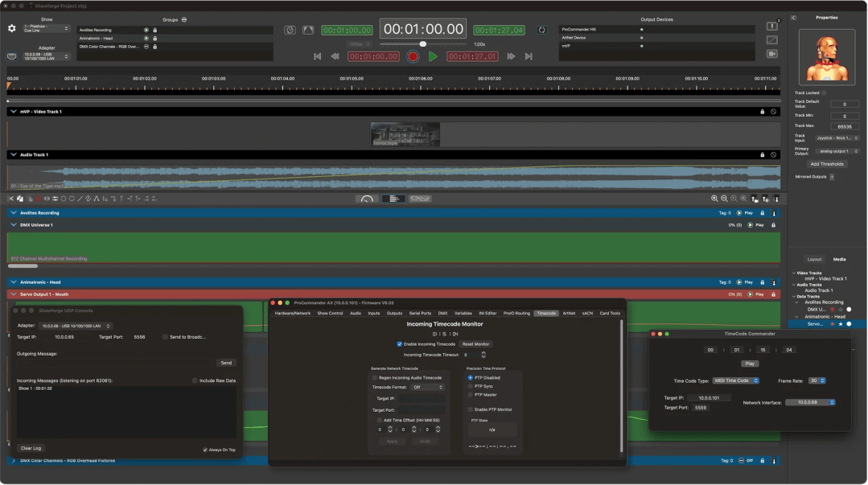
Task: Check Regen Incoming Audio Timecode
Action: pos(375,378)
